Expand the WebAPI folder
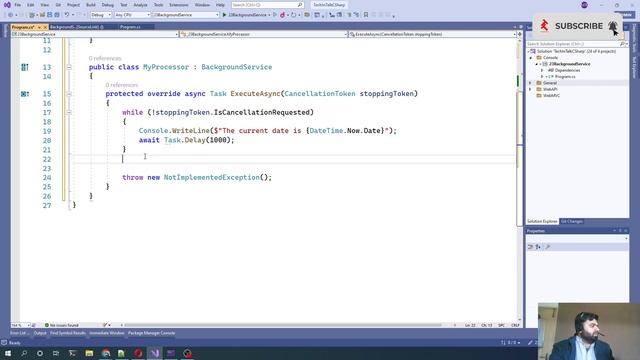Screen dimensions: 640x360 click(531, 89)
